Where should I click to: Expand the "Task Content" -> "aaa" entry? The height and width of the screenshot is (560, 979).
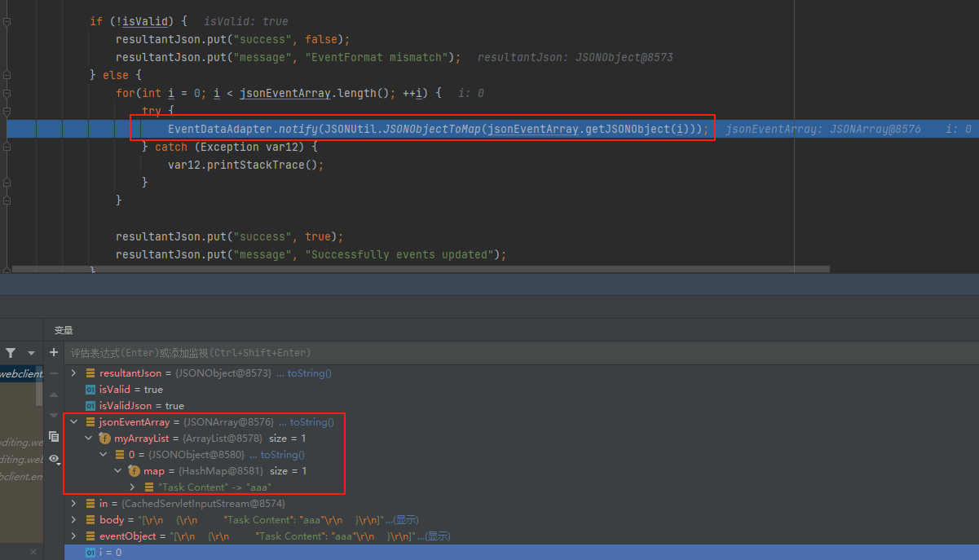point(132,487)
